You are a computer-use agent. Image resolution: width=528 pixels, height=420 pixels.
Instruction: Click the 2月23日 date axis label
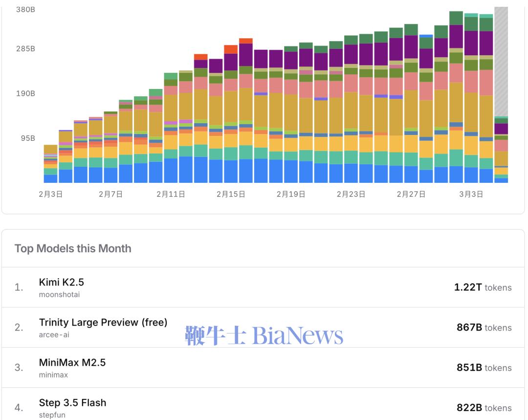[351, 195]
